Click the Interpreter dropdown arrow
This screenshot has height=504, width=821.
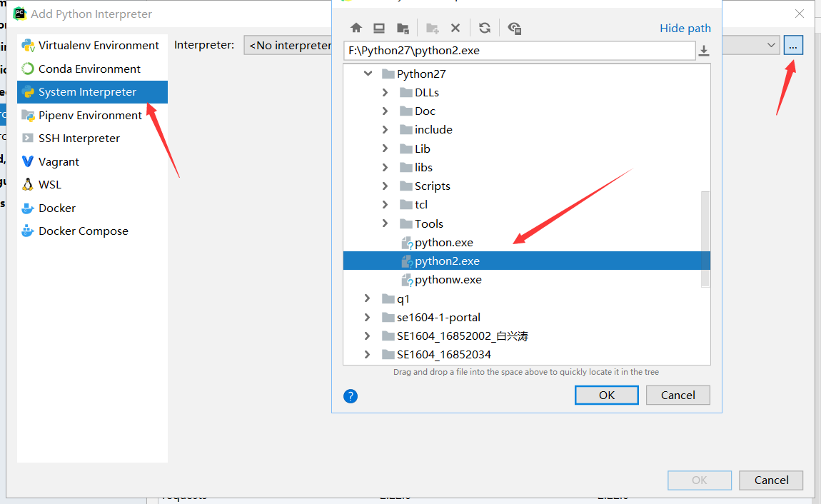pos(771,45)
